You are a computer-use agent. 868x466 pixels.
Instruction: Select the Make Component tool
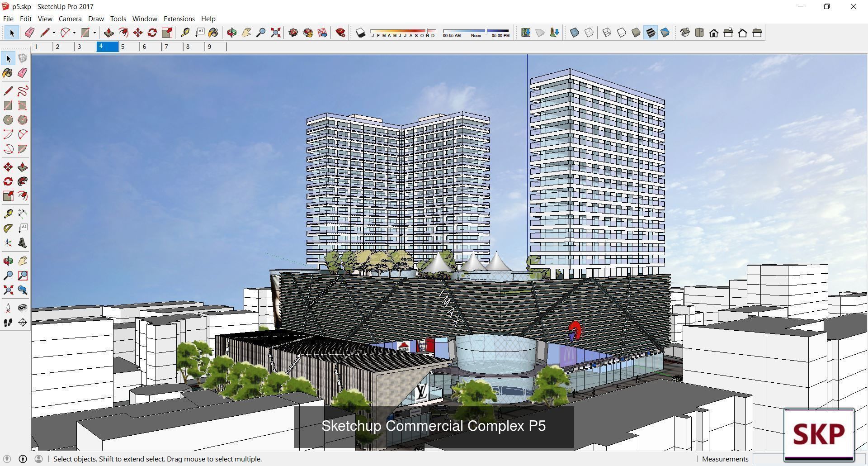click(23, 58)
